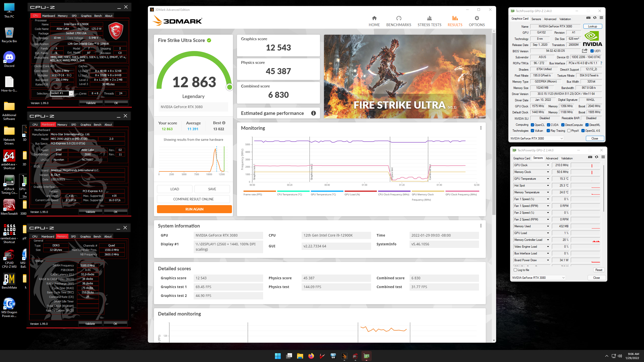644x362 pixels.
Task: Expand the Hot Spot sensor dropdown
Action: pyautogui.click(x=548, y=186)
